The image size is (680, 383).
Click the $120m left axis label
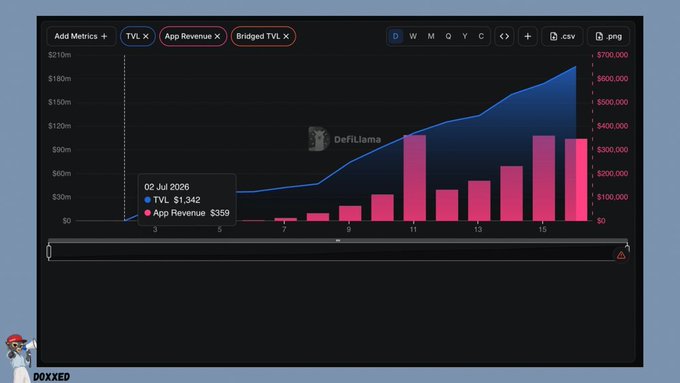coord(59,126)
